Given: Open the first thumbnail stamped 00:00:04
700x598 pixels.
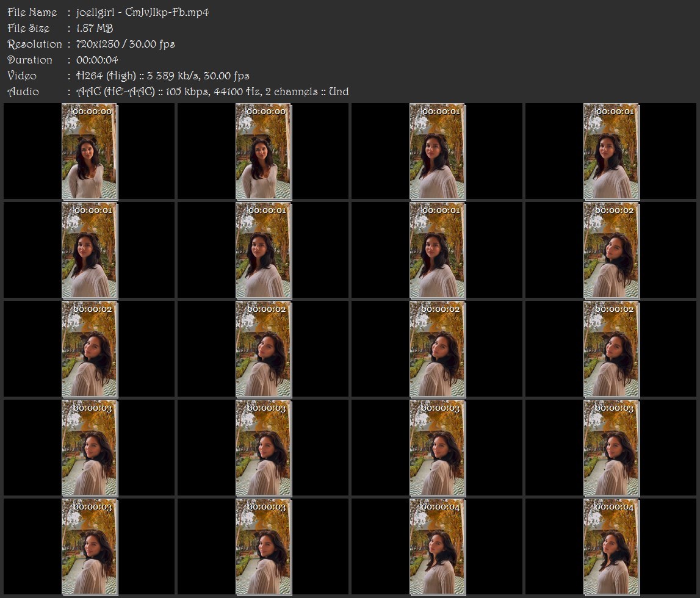Looking at the screenshot, I should click(x=438, y=547).
